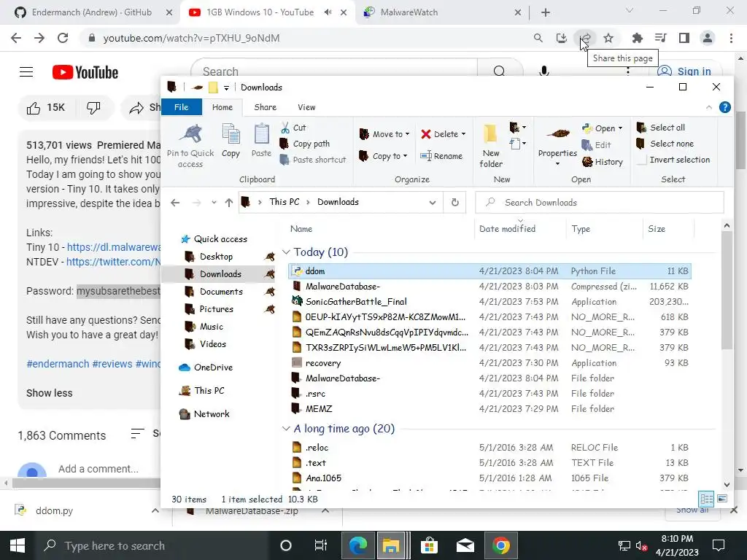
Task: Click the Windows Start button
Action: (18, 545)
